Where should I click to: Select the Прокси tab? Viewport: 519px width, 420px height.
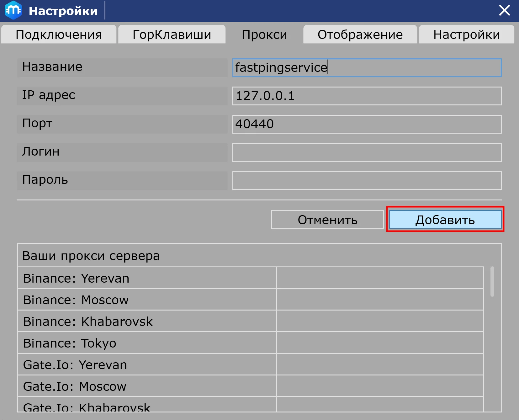[x=264, y=35]
